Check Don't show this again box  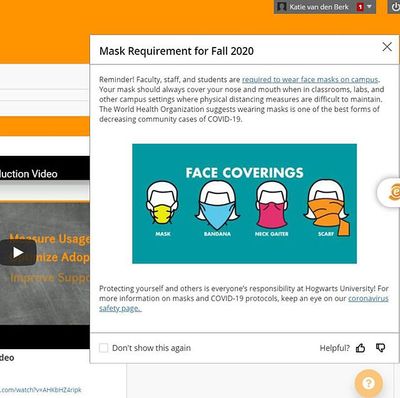click(x=104, y=348)
